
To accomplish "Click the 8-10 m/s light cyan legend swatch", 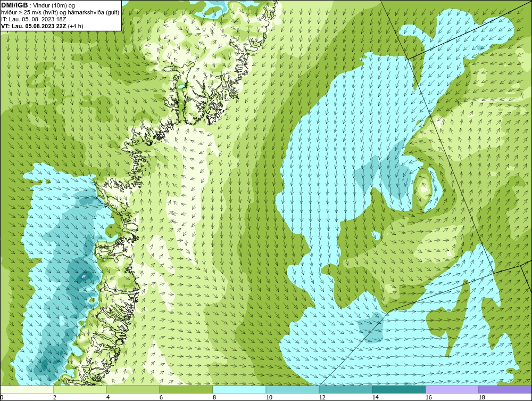I will click(239, 389).
